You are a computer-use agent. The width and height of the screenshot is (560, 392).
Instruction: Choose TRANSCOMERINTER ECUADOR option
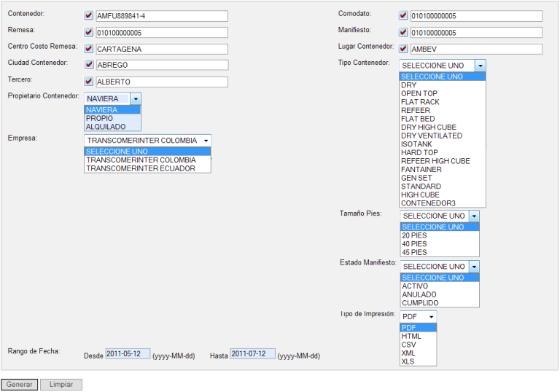tap(141, 168)
